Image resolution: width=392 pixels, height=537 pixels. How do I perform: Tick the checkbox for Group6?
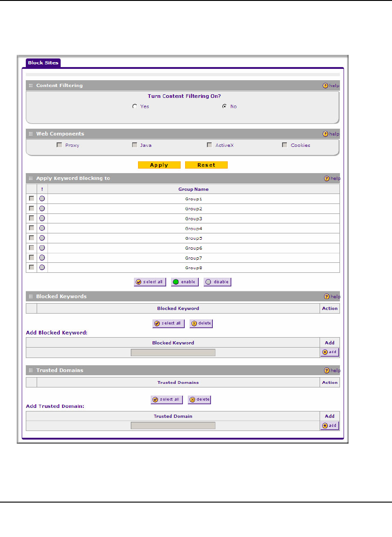[32, 247]
